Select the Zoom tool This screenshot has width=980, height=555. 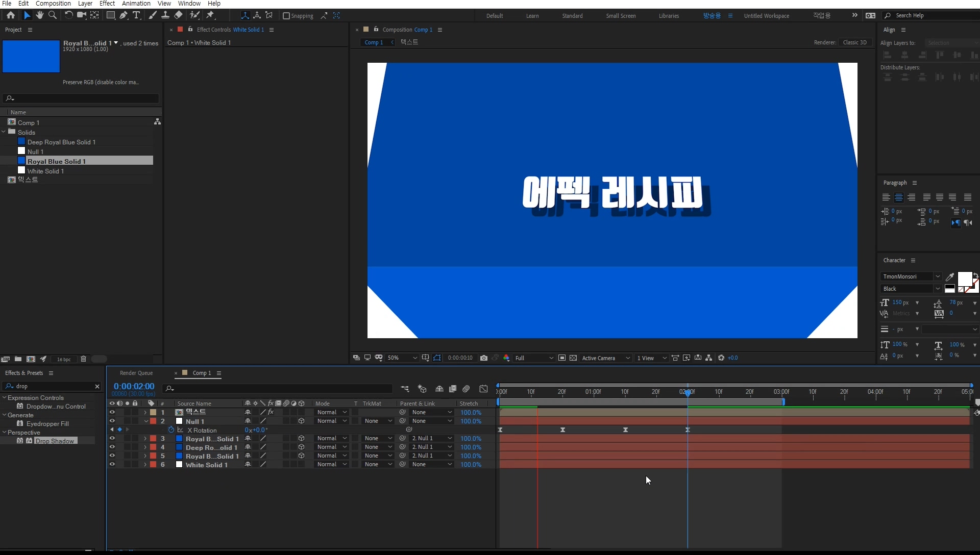(x=52, y=15)
